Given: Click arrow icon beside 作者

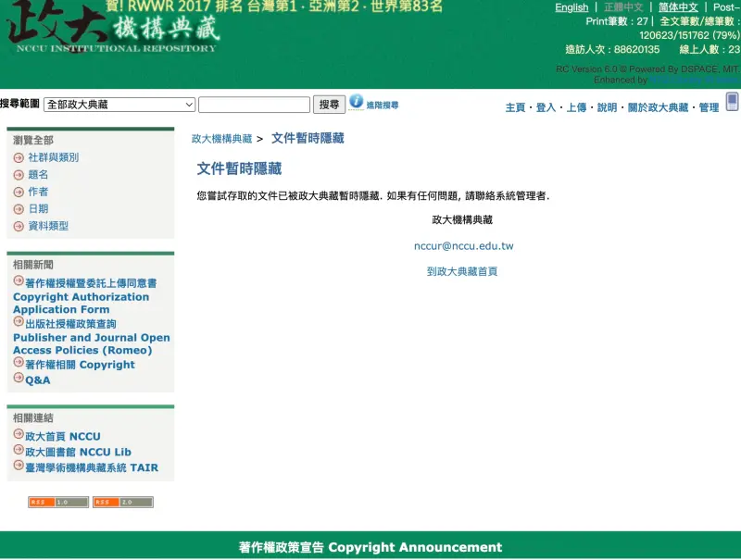Looking at the screenshot, I should (19, 193).
